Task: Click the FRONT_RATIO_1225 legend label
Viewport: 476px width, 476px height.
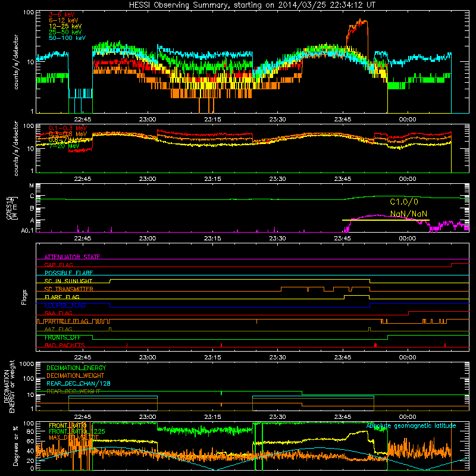Action: (x=77, y=431)
